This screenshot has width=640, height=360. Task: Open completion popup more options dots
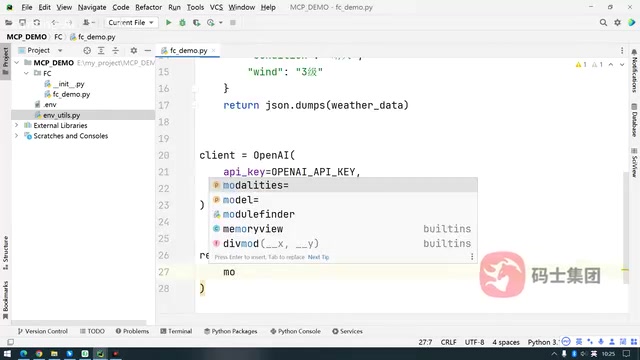tap(472, 257)
